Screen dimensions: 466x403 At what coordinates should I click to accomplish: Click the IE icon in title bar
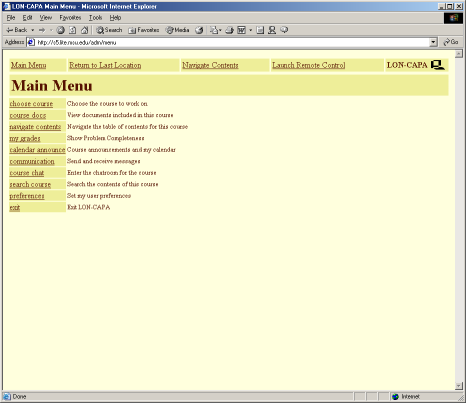6,6
